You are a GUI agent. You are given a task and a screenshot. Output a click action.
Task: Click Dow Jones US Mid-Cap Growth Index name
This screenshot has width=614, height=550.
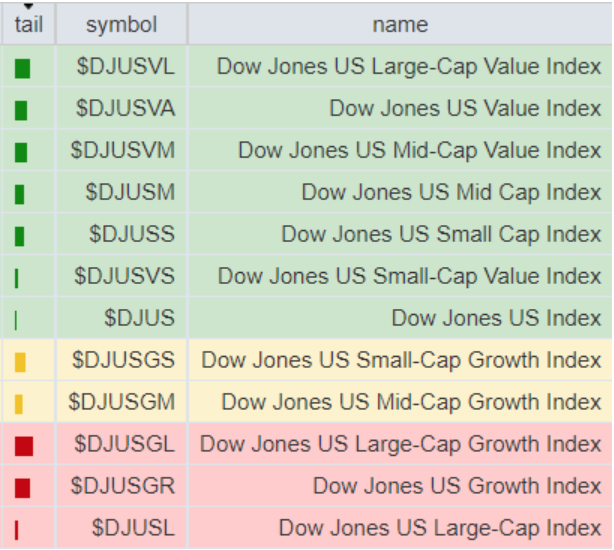tap(411, 403)
